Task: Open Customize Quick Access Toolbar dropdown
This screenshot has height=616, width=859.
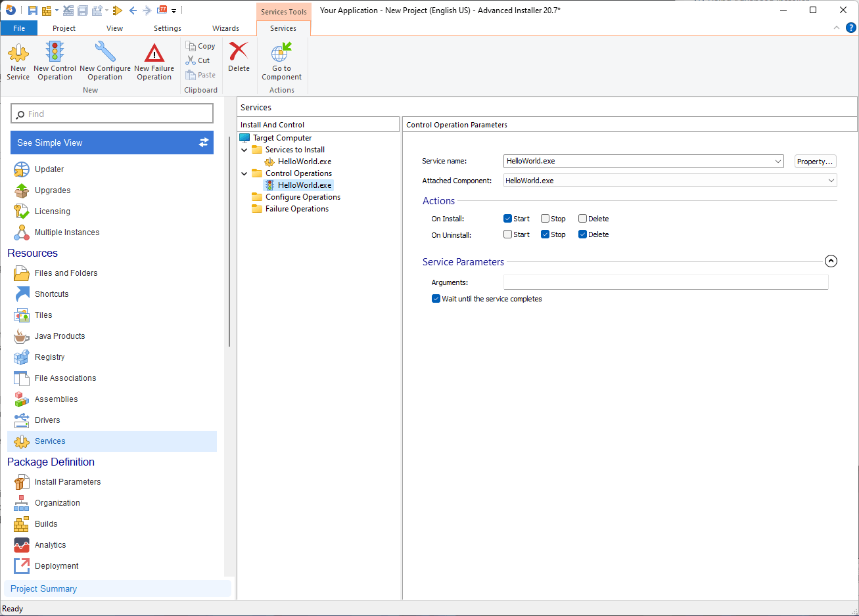Action: [174, 11]
